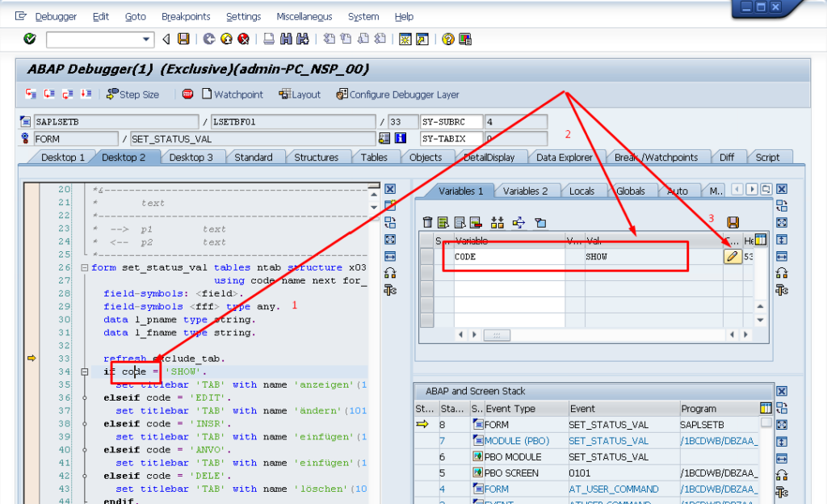Viewport: 827px width, 504px height.
Task: Open the Breakpoints menu
Action: [186, 16]
